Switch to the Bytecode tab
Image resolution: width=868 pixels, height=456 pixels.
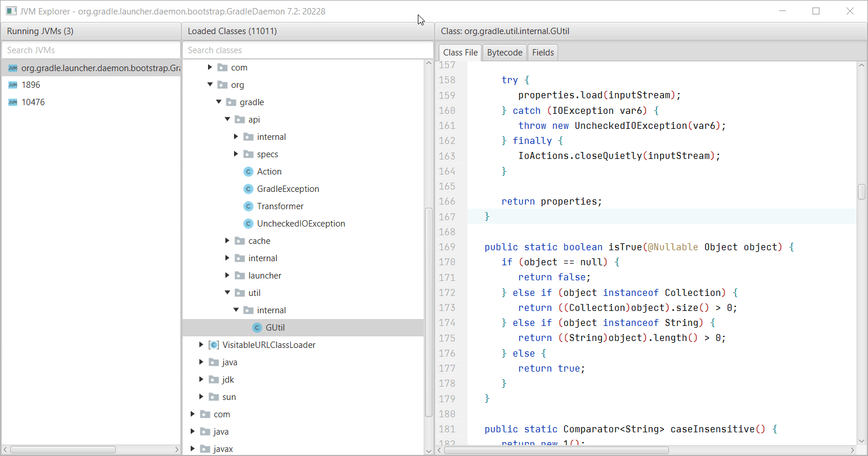505,52
